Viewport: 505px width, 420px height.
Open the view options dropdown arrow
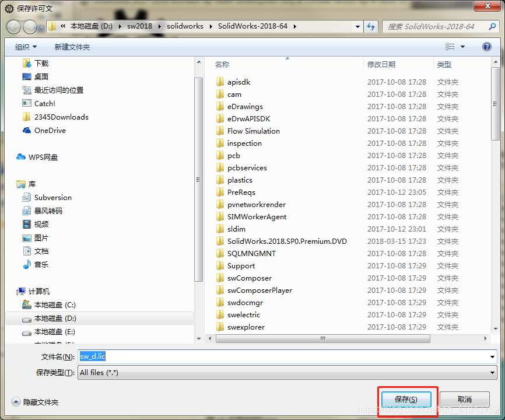click(x=463, y=47)
